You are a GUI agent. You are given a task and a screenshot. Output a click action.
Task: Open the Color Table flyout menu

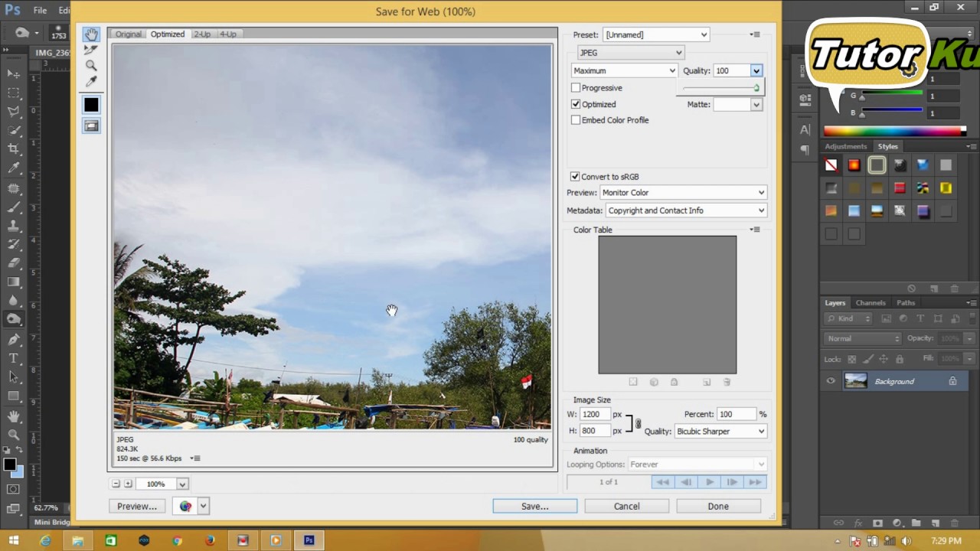[755, 230]
